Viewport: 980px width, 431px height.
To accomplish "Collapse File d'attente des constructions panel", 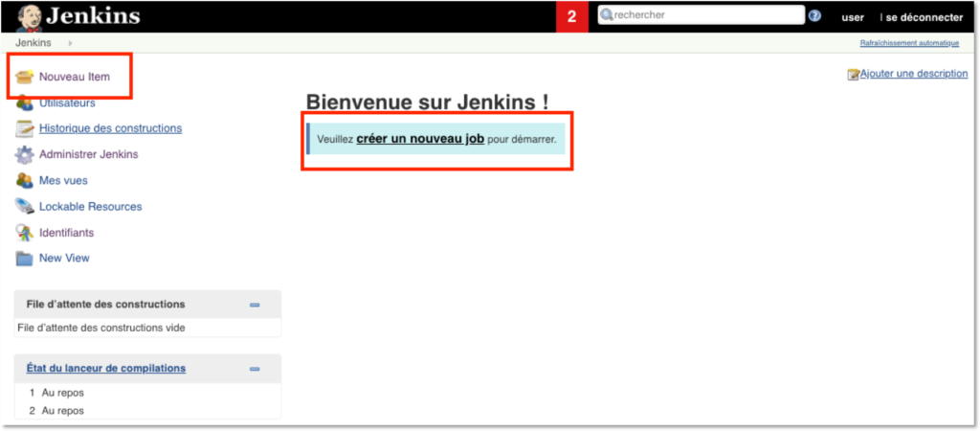I will coord(255,305).
